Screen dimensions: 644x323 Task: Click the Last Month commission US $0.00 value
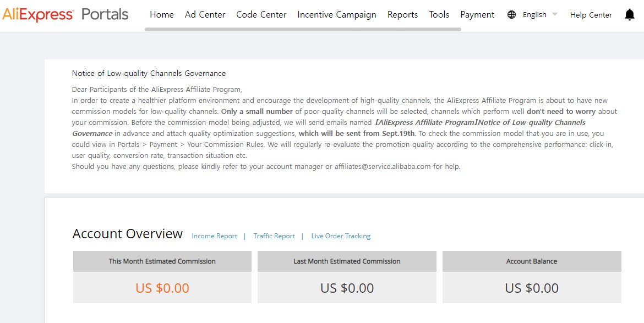click(347, 288)
